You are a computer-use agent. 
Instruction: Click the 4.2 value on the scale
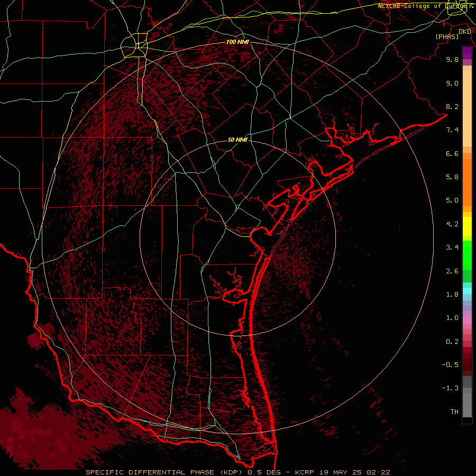pyautogui.click(x=452, y=224)
